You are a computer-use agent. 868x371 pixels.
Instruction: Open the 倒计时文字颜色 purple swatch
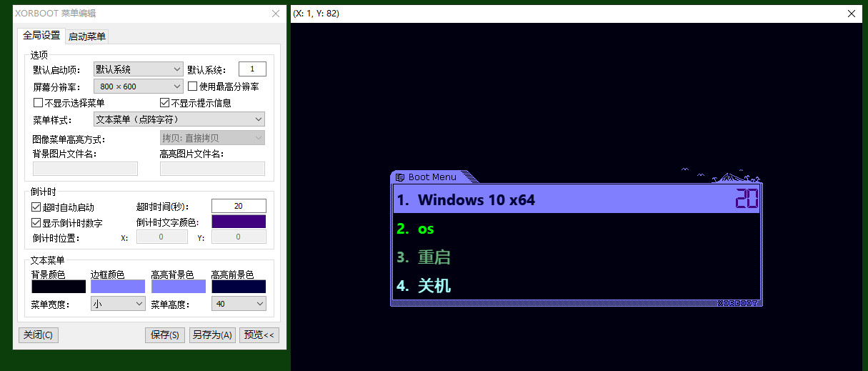click(x=239, y=222)
